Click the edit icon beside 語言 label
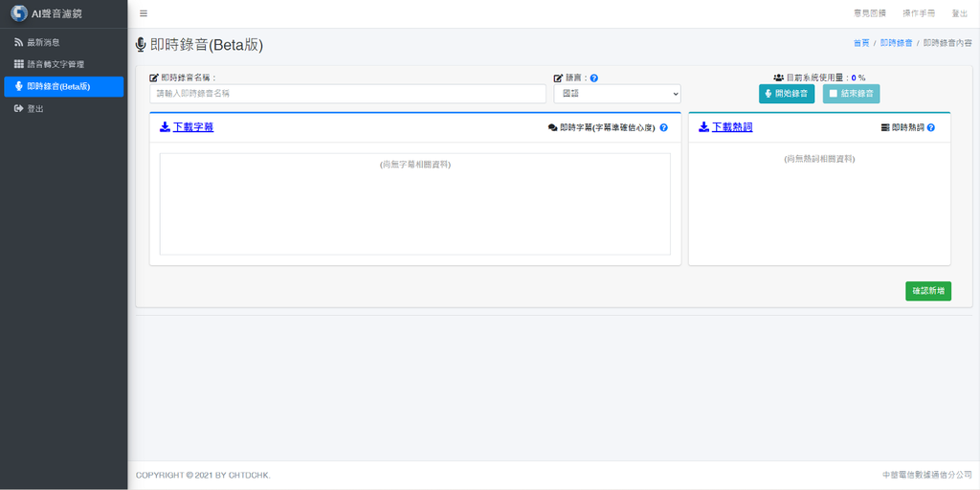Viewport: 980px width, 490px height. 559,78
